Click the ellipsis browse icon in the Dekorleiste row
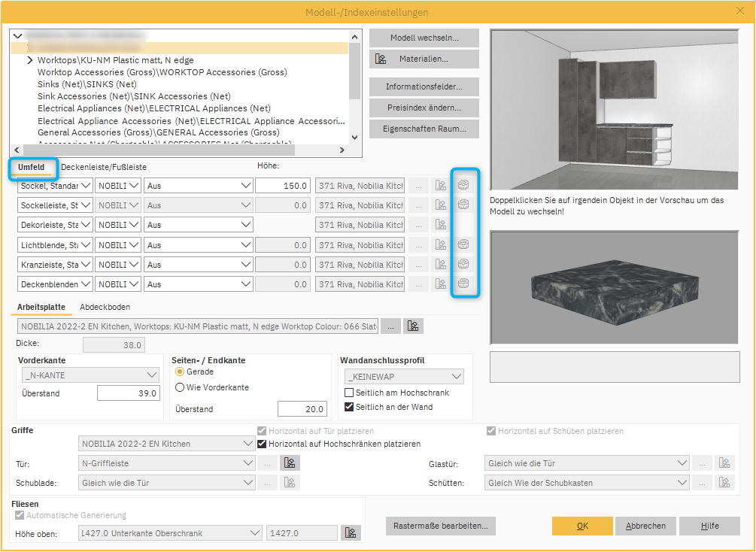The width and height of the screenshot is (756, 552). click(x=420, y=224)
